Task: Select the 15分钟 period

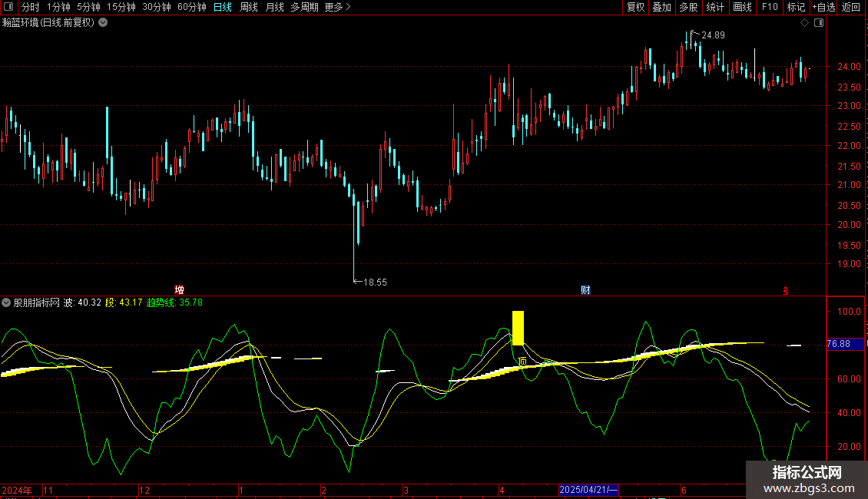Action: [121, 7]
